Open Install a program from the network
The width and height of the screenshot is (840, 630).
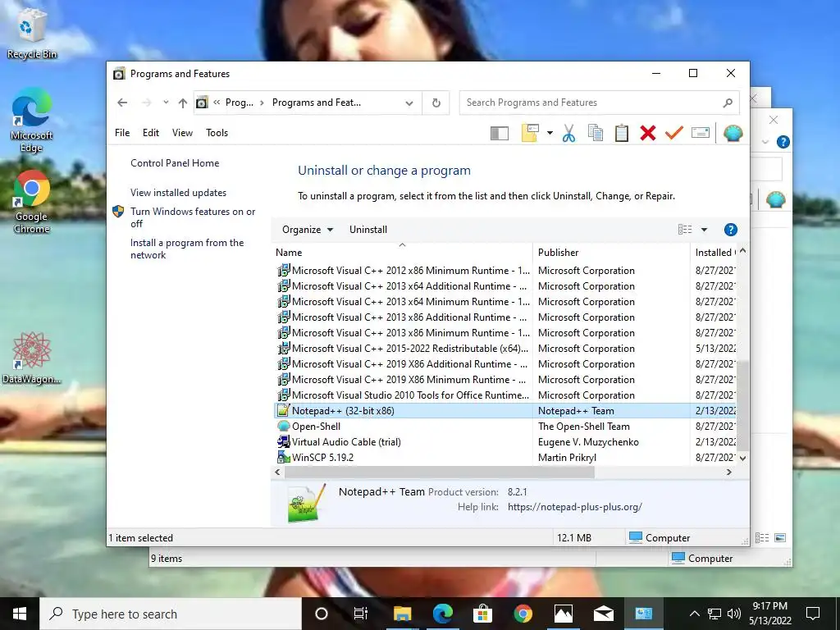coord(187,249)
